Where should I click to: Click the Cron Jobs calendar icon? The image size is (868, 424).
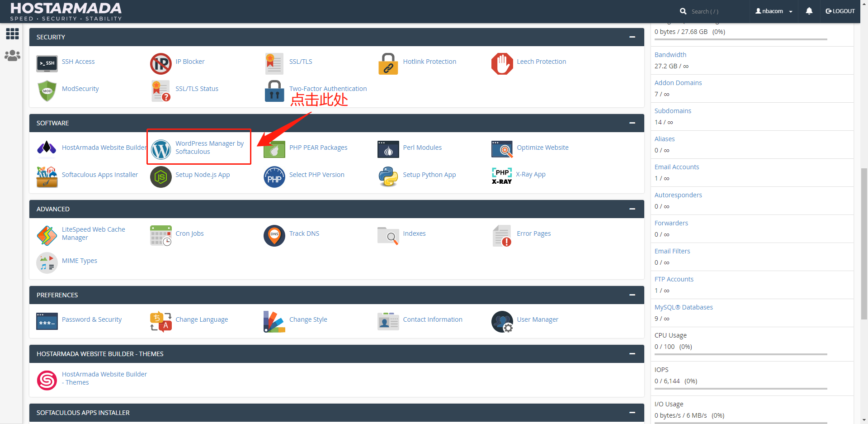pyautogui.click(x=161, y=235)
